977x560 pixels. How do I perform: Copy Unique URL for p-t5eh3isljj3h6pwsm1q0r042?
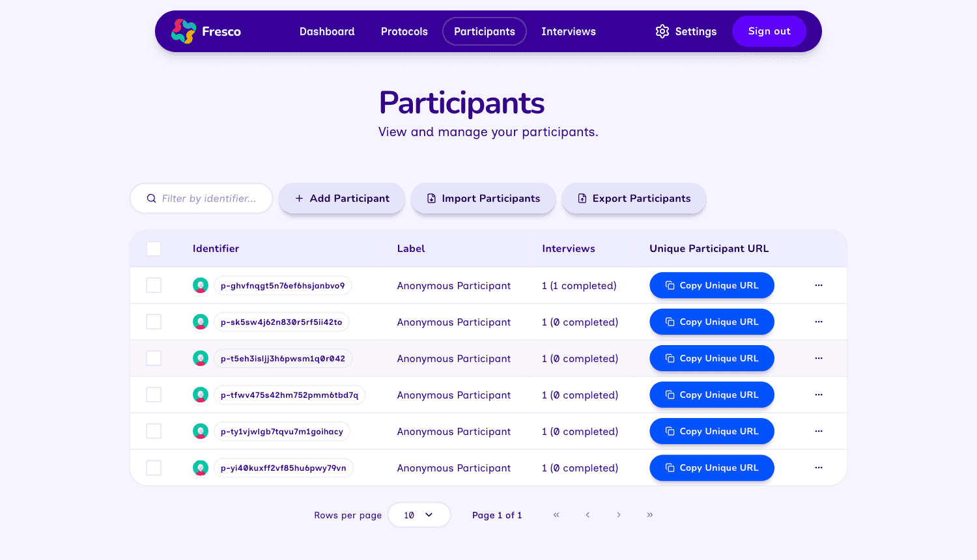[x=712, y=358]
